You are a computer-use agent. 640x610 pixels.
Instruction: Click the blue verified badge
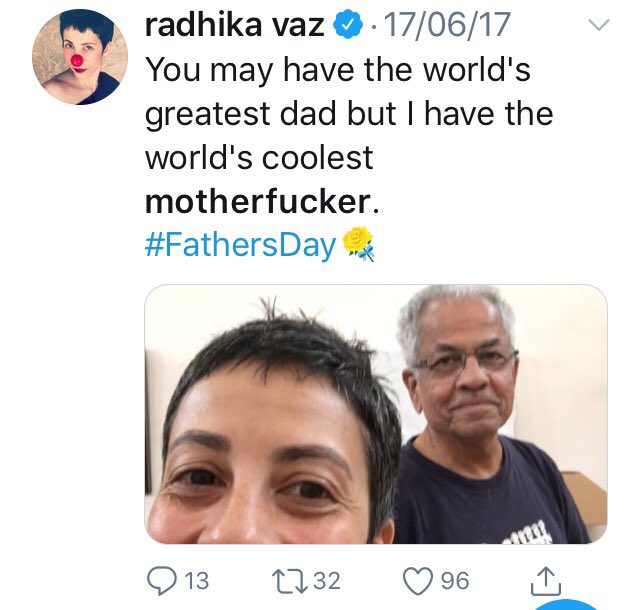pos(346,28)
